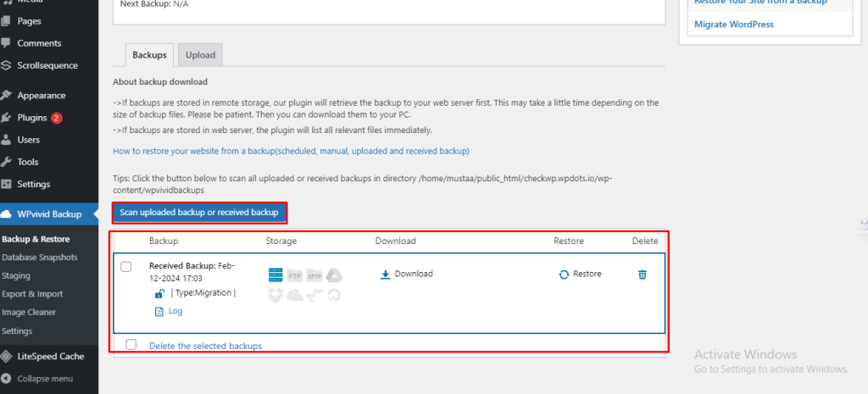
Task: Click the Restore circular arrows icon
Action: (564, 275)
